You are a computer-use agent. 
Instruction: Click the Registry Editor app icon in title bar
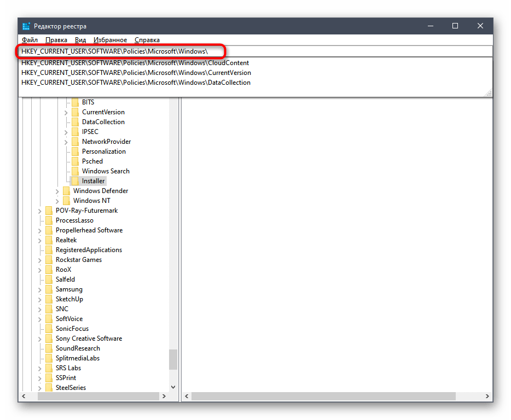26,26
